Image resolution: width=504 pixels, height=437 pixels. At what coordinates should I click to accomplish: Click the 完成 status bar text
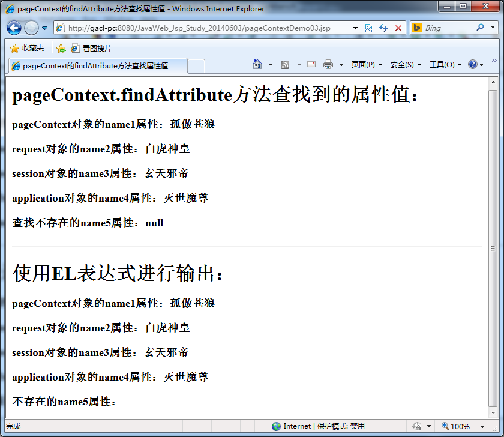click(x=13, y=426)
